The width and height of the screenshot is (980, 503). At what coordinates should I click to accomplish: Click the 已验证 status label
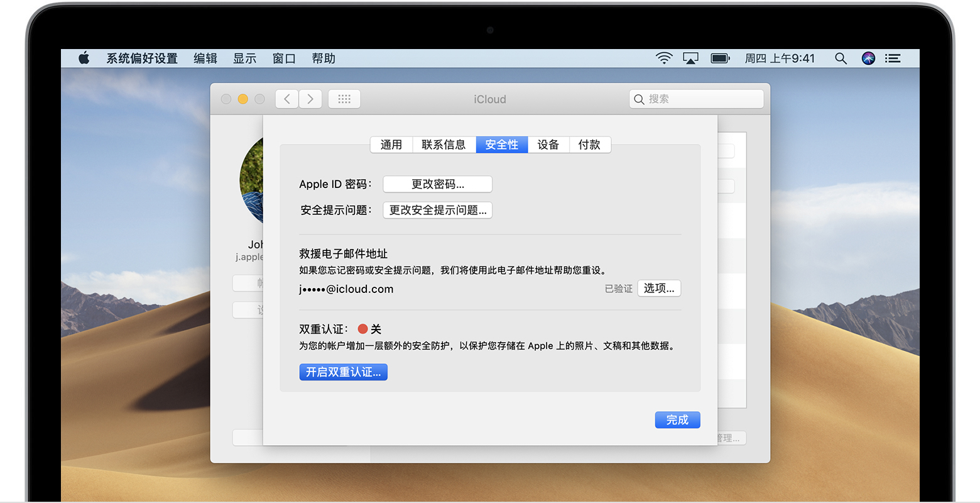[x=619, y=289]
